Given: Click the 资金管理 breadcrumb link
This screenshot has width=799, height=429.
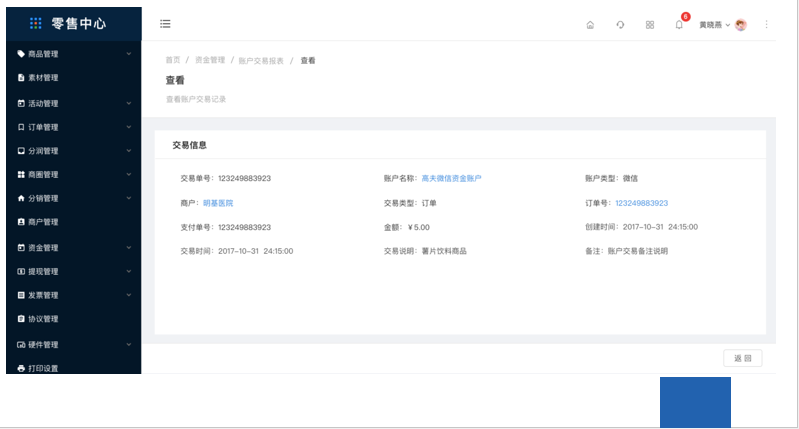Looking at the screenshot, I should coord(210,60).
